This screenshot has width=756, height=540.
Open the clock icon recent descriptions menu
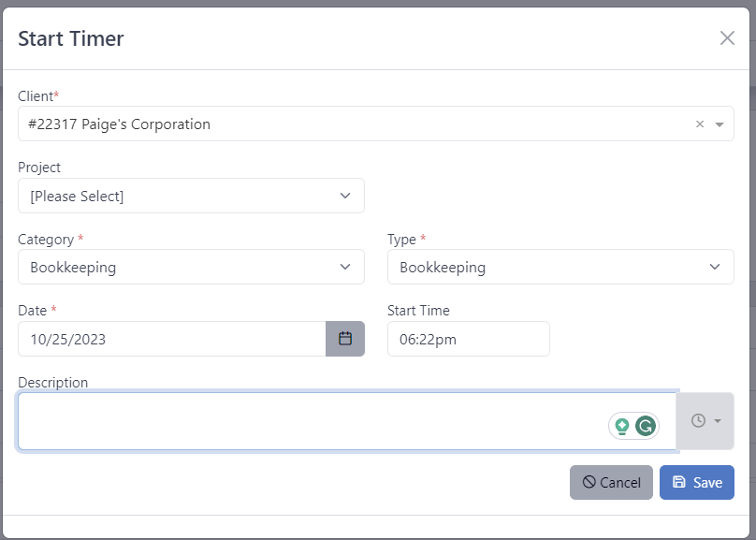tap(705, 421)
